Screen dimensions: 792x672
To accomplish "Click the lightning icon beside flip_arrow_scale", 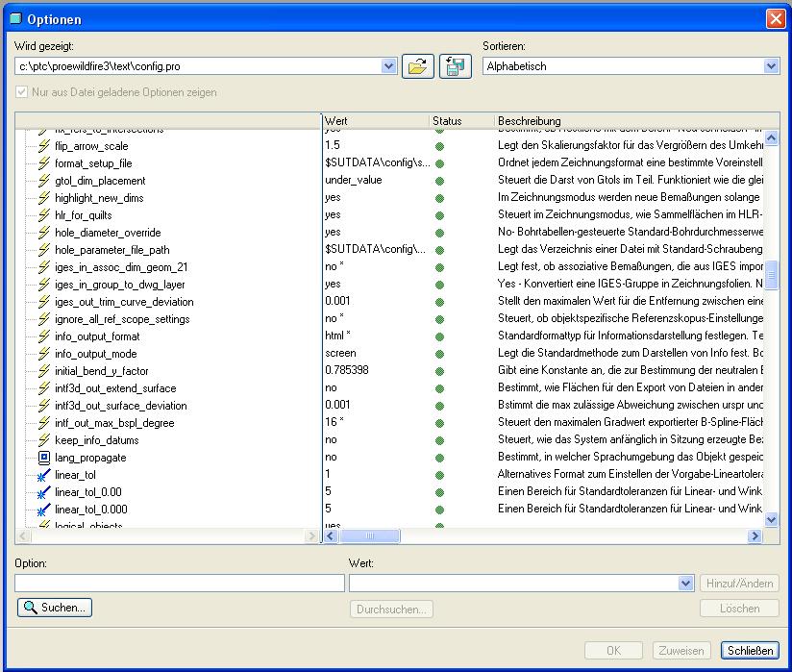I will coord(43,146).
